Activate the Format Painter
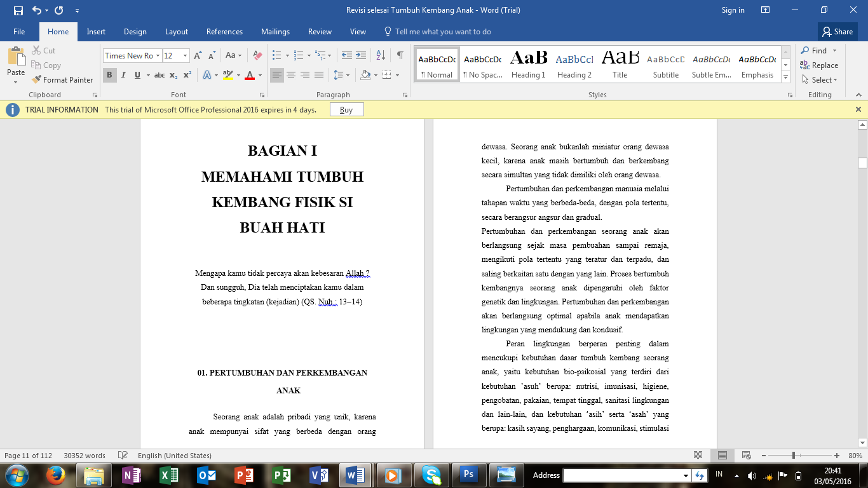The height and width of the screenshot is (488, 868). click(x=62, y=80)
